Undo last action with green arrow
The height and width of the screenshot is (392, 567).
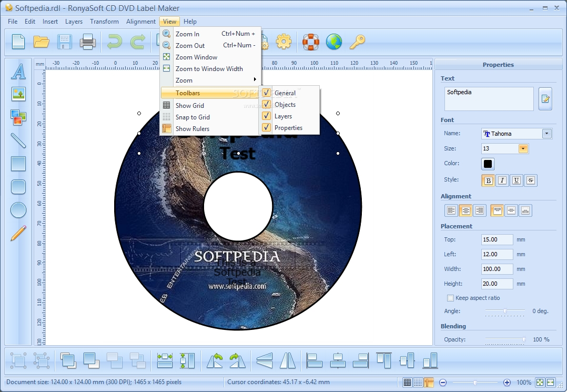[115, 42]
